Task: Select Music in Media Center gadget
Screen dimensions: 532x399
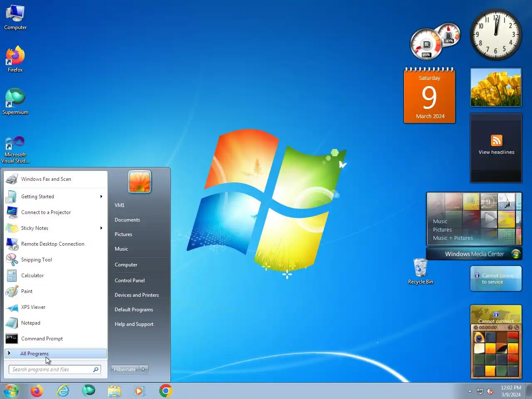Action: click(x=440, y=222)
